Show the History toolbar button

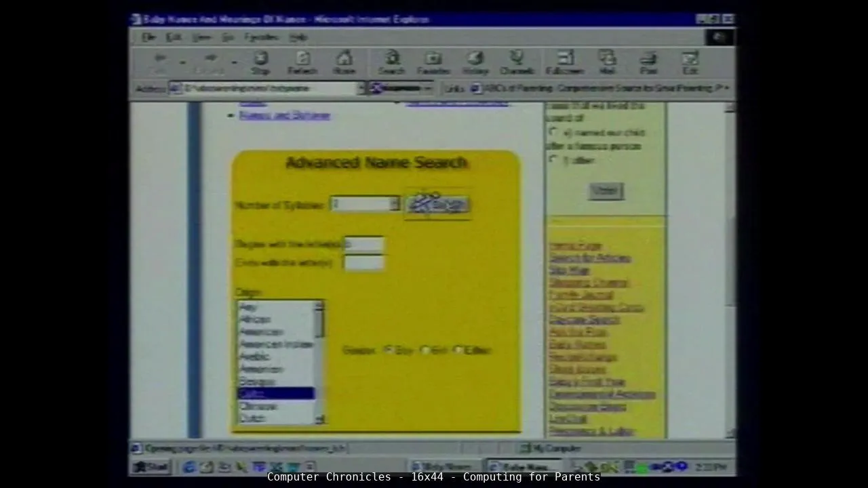point(475,62)
